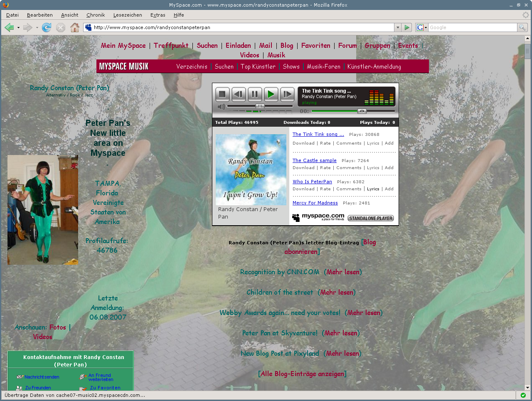Image resolution: width=532 pixels, height=401 pixels.
Task: Expand the address bar dropdown
Action: [x=398, y=27]
